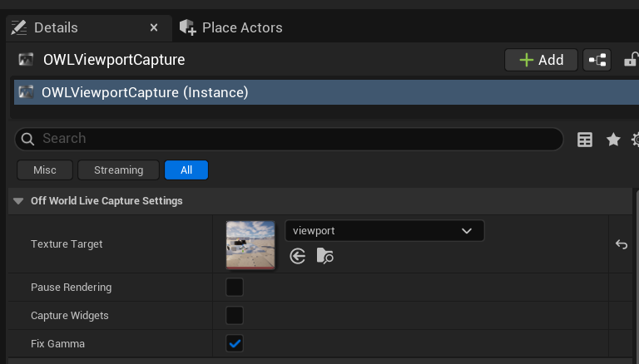Focus the Details Search field
The height and width of the screenshot is (364, 639).
point(289,139)
